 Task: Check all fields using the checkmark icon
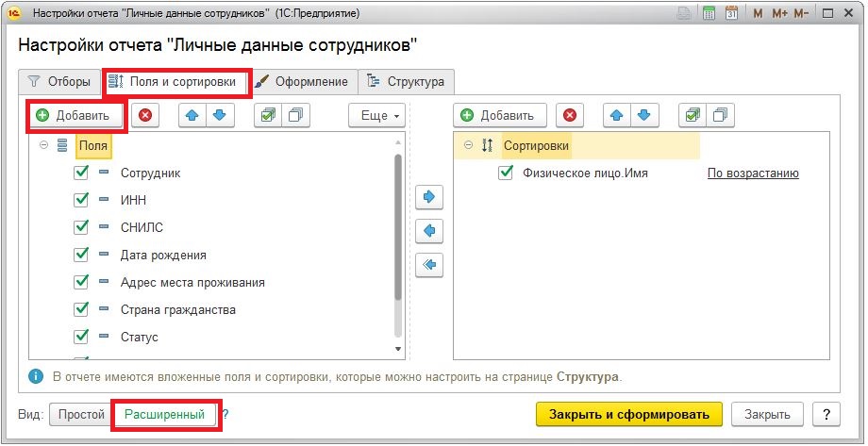(x=268, y=115)
